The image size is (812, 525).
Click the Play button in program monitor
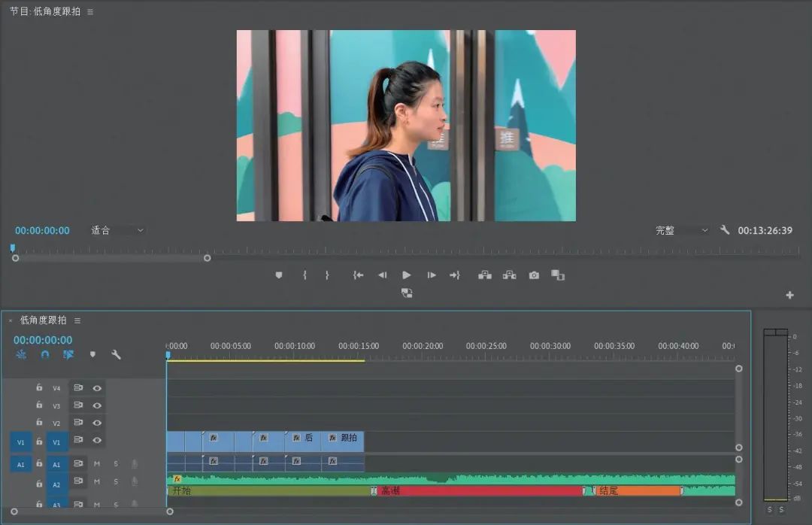click(407, 275)
